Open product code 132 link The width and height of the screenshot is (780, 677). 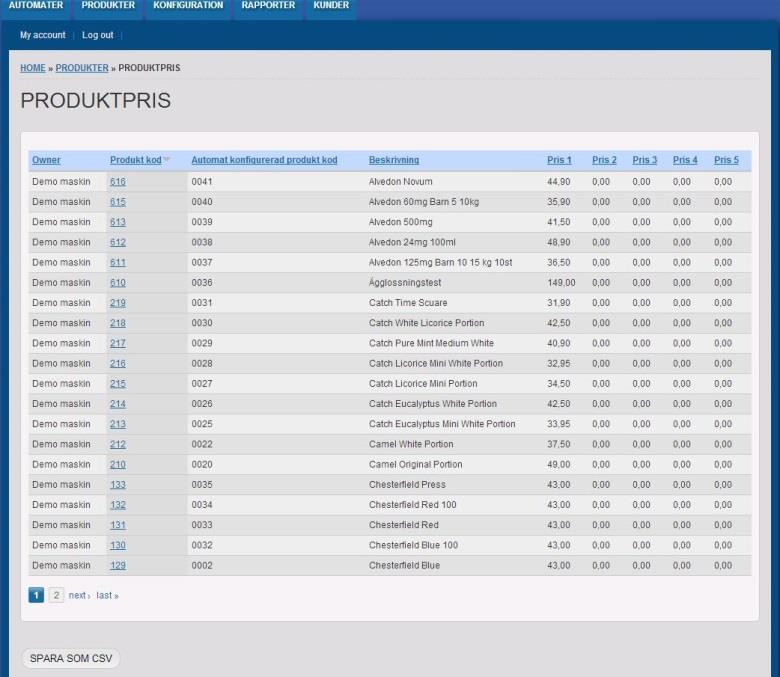[118, 505]
